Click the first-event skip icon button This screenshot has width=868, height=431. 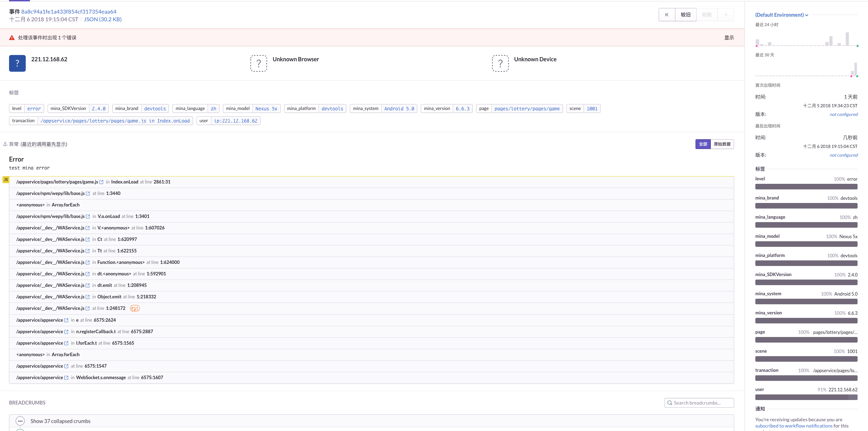(x=667, y=15)
